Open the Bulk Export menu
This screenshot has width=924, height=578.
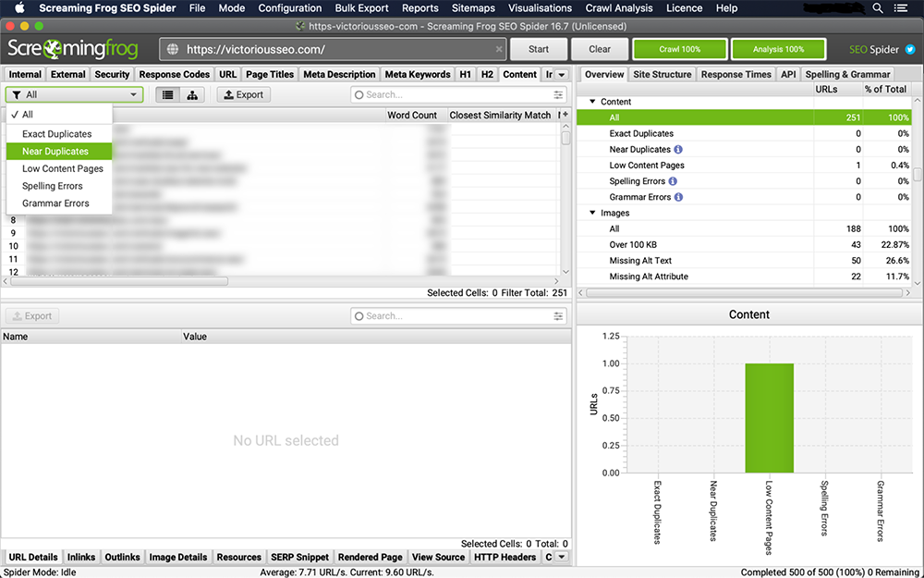click(362, 8)
